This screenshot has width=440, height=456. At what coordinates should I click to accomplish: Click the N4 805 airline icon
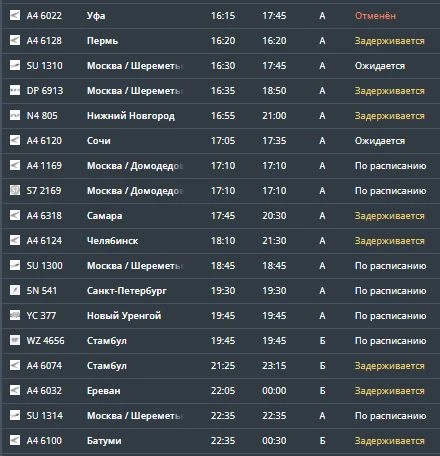click(15, 115)
